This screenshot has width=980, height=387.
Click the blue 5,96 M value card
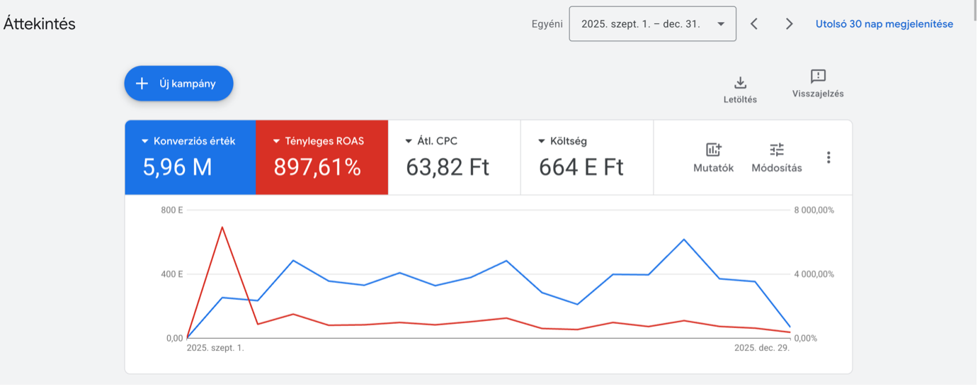click(190, 157)
